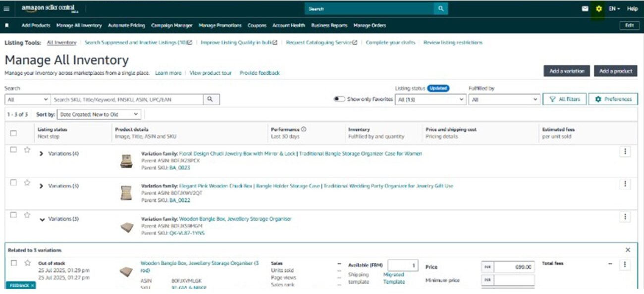This screenshot has height=294, width=644.
Task: Open Complete your drafts link
Action: [x=390, y=43]
